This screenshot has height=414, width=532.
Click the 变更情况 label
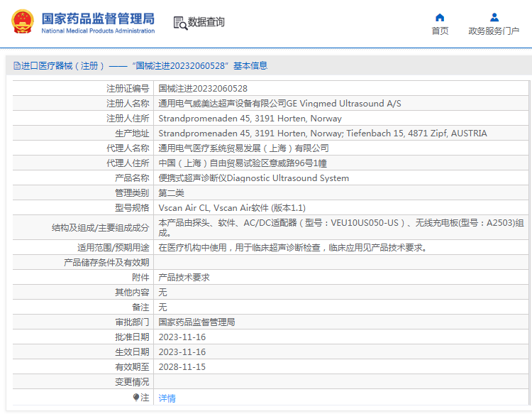pos(132,382)
